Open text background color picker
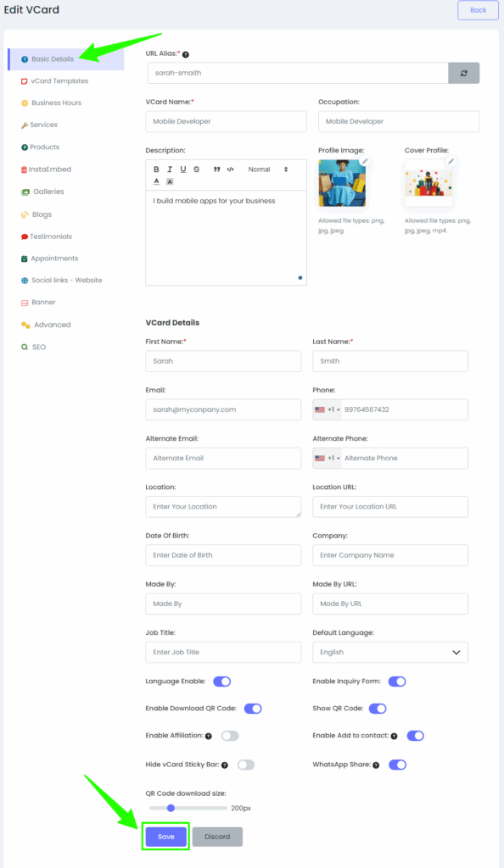This screenshot has width=504, height=868. point(170,181)
